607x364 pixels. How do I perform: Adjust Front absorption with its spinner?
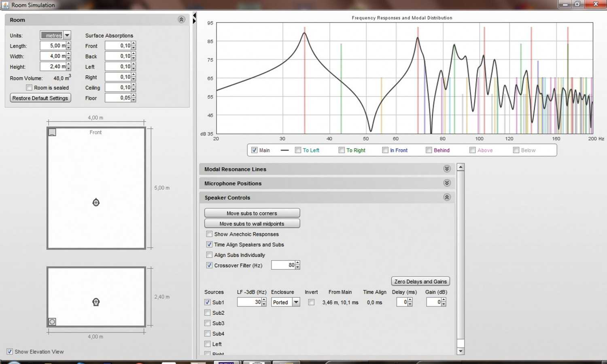click(134, 46)
